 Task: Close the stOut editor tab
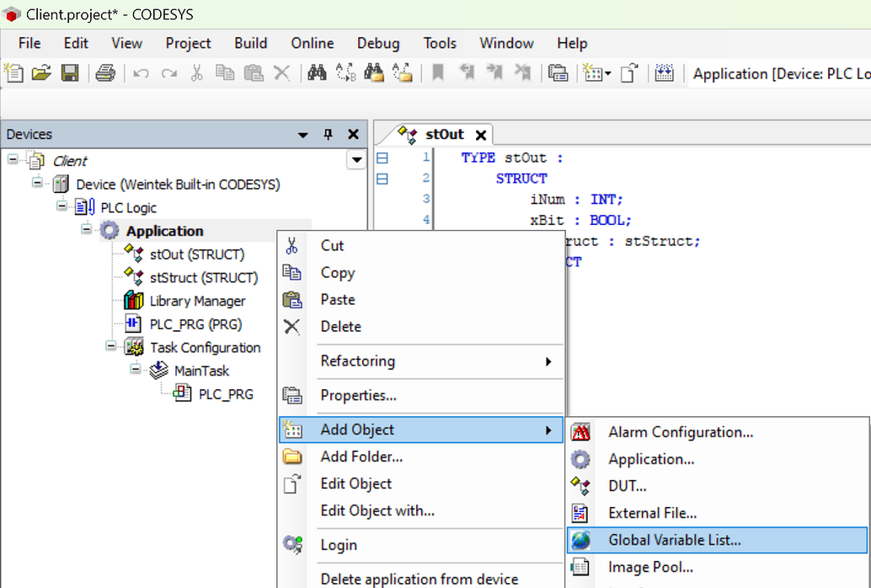[x=480, y=133]
